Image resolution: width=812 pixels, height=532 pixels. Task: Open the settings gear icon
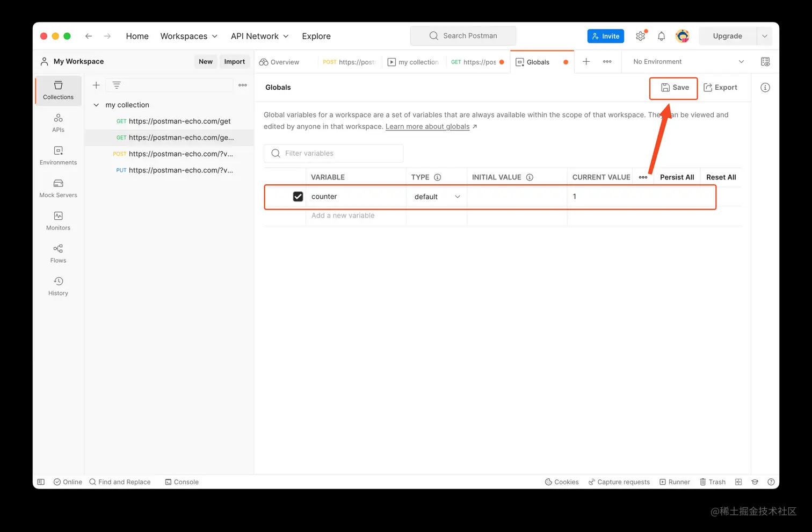641,36
